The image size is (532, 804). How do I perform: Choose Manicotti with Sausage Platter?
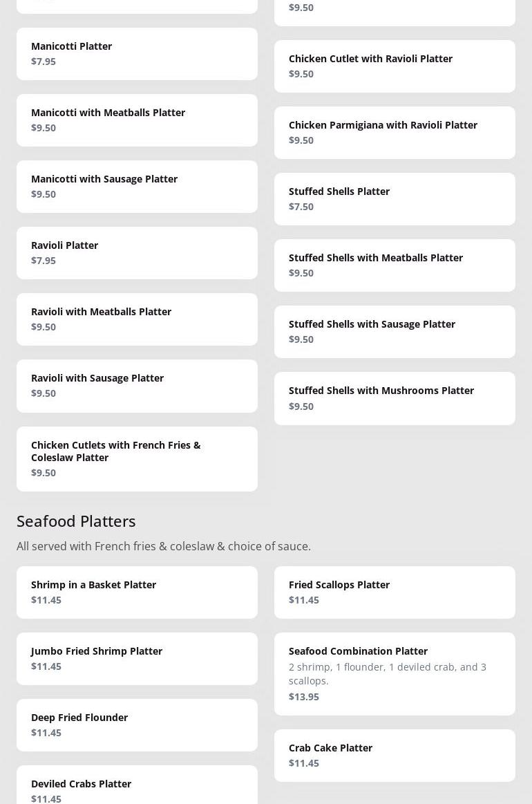(137, 187)
